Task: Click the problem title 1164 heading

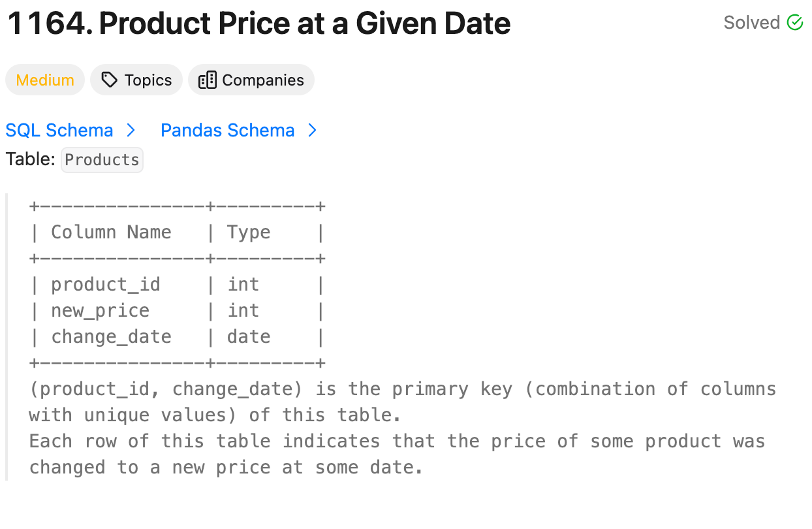Action: point(258,24)
